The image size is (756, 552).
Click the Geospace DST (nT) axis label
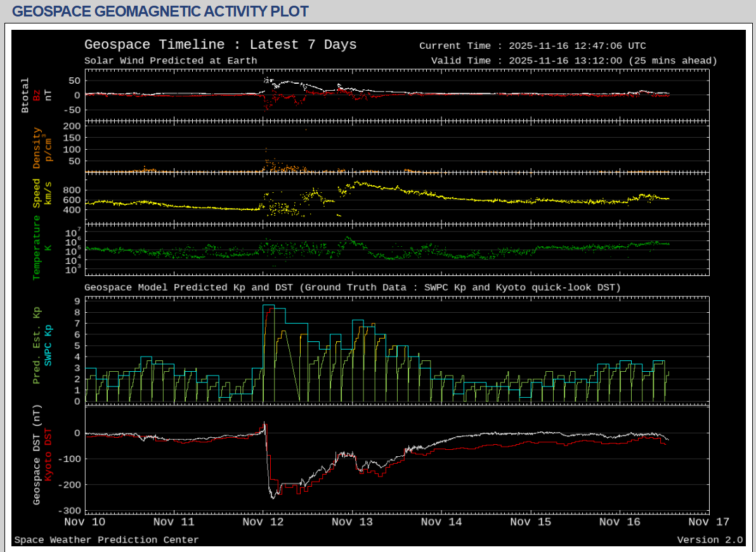click(37, 454)
